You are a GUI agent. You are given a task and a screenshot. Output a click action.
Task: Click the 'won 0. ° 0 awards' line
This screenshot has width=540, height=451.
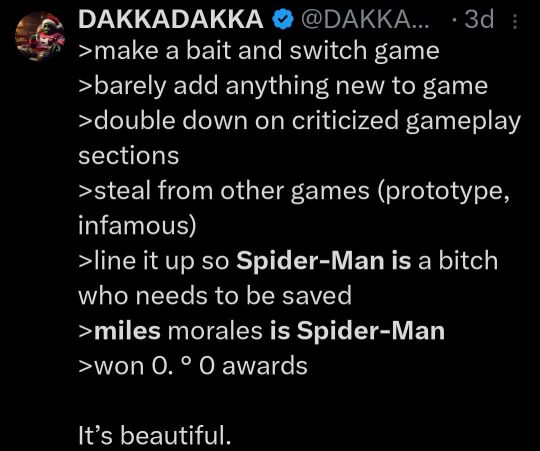(193, 366)
